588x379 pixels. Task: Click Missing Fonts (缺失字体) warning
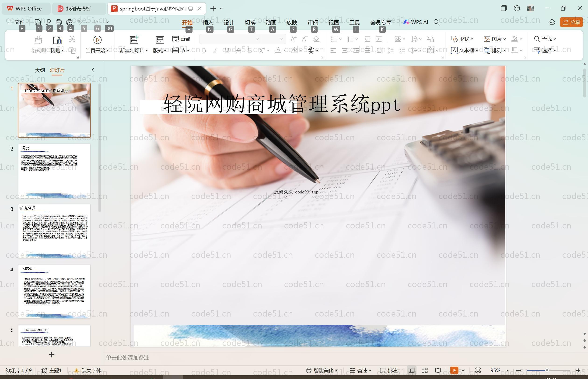(x=88, y=370)
